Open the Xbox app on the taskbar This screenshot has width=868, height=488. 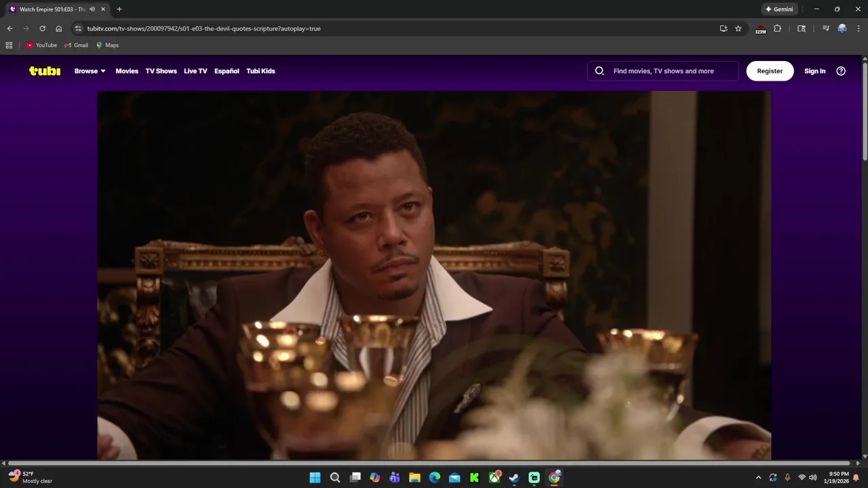[494, 477]
